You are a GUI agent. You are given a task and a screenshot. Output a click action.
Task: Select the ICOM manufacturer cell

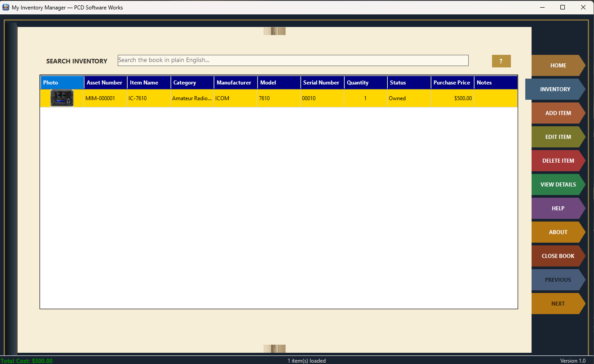236,98
